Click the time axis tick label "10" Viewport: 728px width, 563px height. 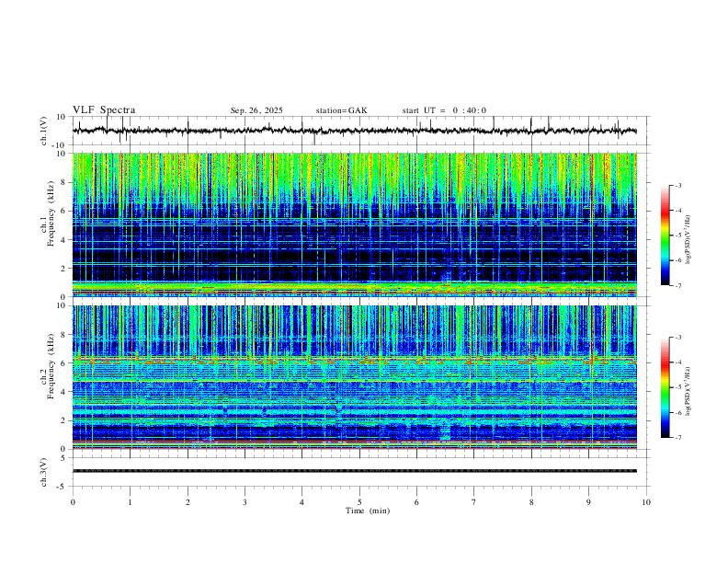pyautogui.click(x=646, y=502)
